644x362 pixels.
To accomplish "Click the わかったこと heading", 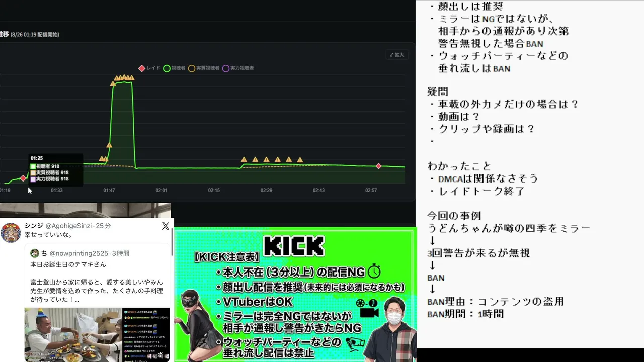I will click(x=459, y=166).
